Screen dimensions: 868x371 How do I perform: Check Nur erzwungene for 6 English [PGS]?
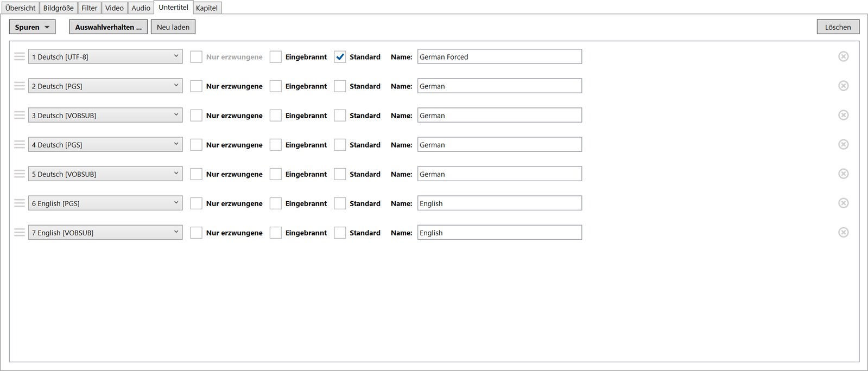point(197,203)
